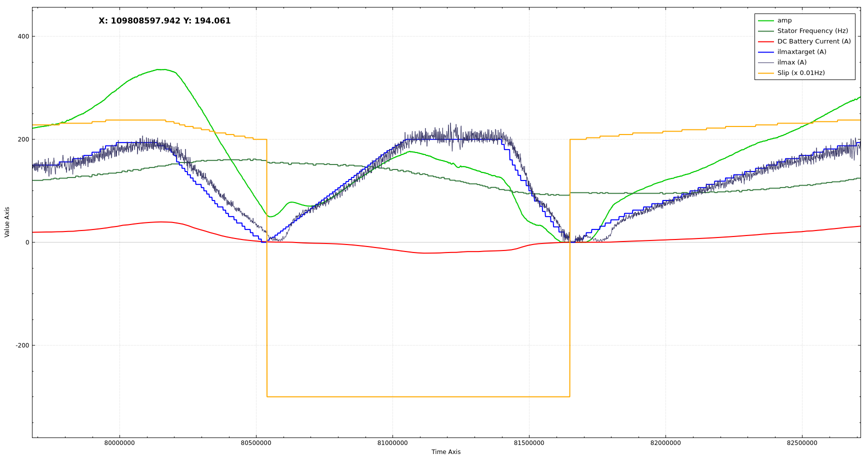Image resolution: width=868 pixels, height=459 pixels.
Task: Toggle the 'ilmaxtarget (A)' legend item
Action: tap(801, 52)
